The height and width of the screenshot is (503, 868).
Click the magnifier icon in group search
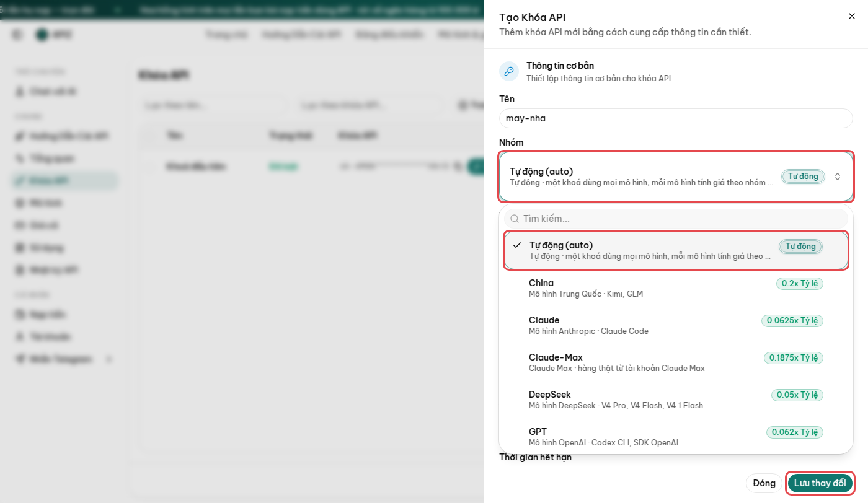(x=515, y=219)
